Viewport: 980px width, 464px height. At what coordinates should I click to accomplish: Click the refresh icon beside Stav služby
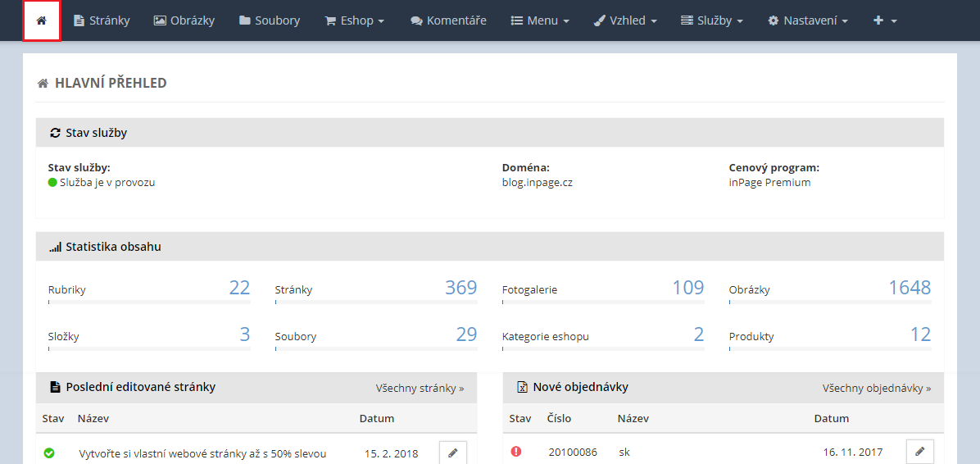55,133
